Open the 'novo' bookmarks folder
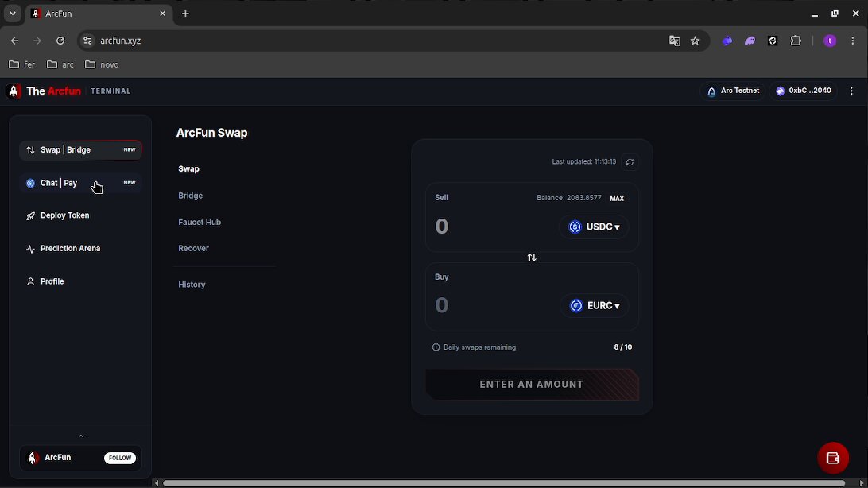 click(x=102, y=64)
